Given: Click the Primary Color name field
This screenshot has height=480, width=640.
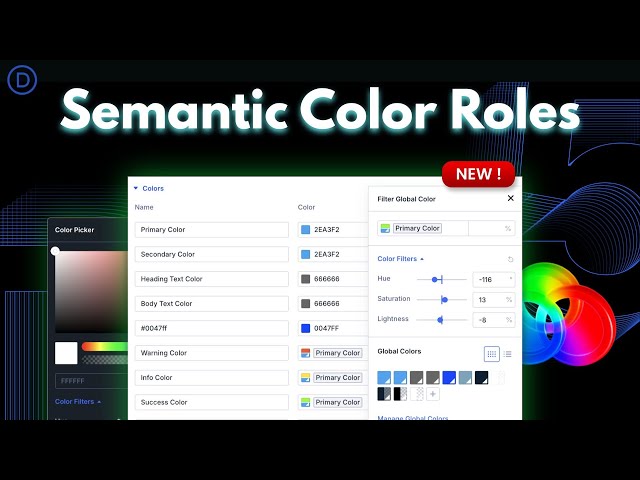Looking at the screenshot, I should [x=211, y=230].
